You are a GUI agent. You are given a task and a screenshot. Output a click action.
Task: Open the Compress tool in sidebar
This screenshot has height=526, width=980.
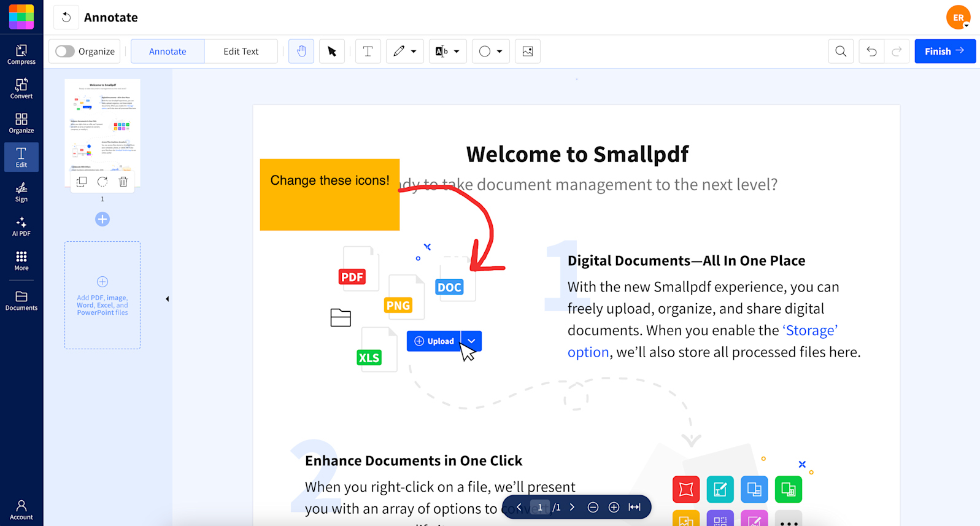pyautogui.click(x=21, y=54)
